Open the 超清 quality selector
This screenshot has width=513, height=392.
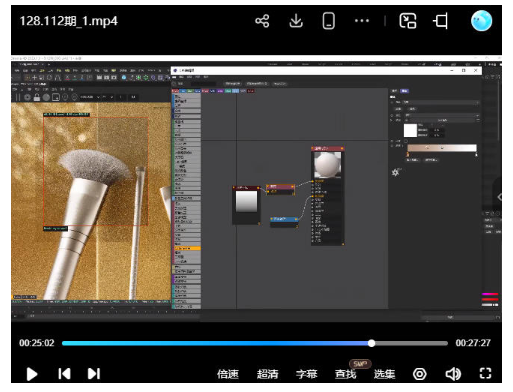pyautogui.click(x=267, y=374)
